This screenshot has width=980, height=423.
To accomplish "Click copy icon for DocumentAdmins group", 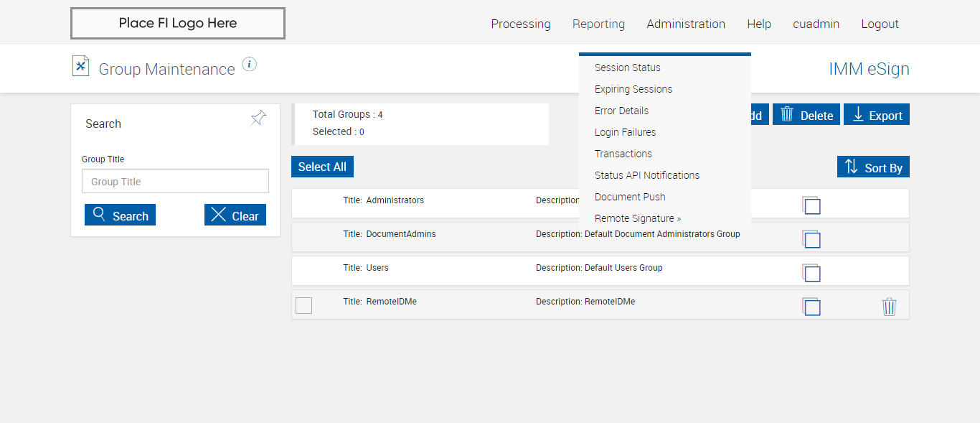I will pyautogui.click(x=811, y=239).
